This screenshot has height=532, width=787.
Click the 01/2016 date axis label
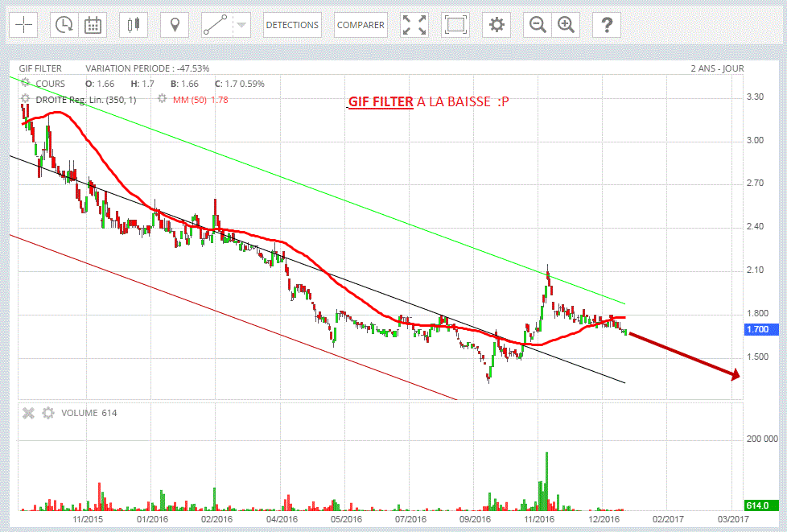(x=152, y=519)
